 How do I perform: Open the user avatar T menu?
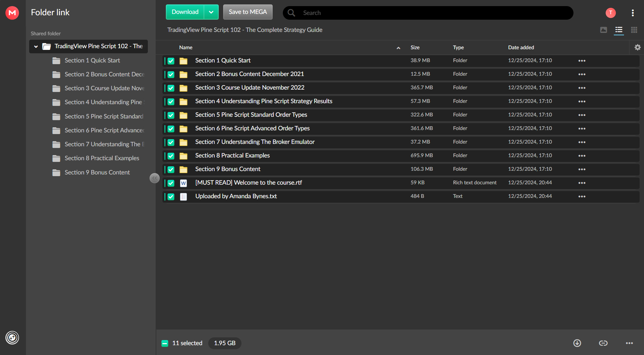tap(610, 13)
